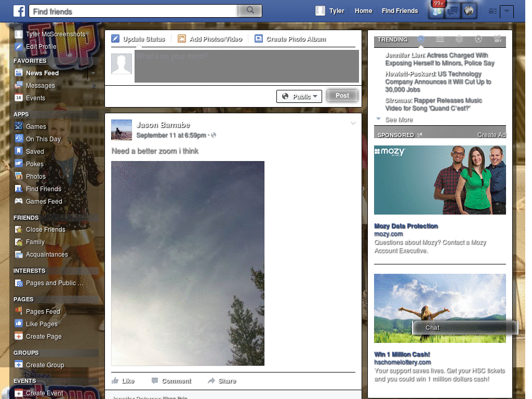
Task: Comment on Jason Barnabe's post
Action: coord(171,381)
